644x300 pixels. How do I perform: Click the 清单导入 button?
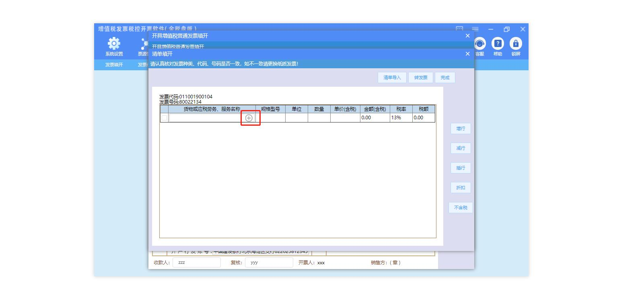pyautogui.click(x=392, y=78)
